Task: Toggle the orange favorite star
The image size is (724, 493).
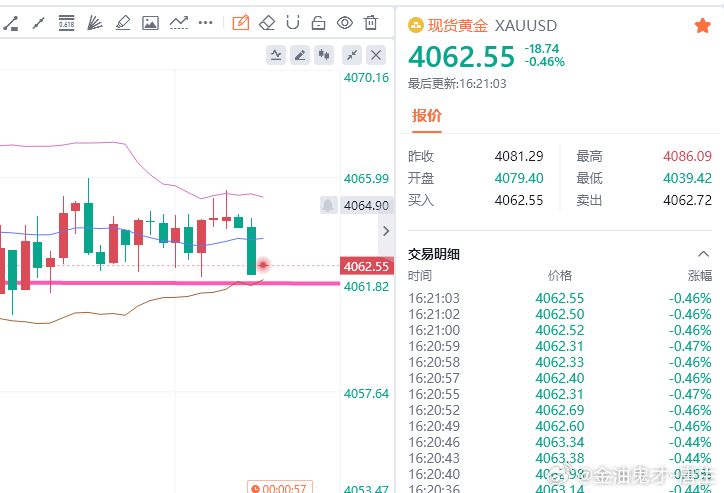Action: (702, 26)
